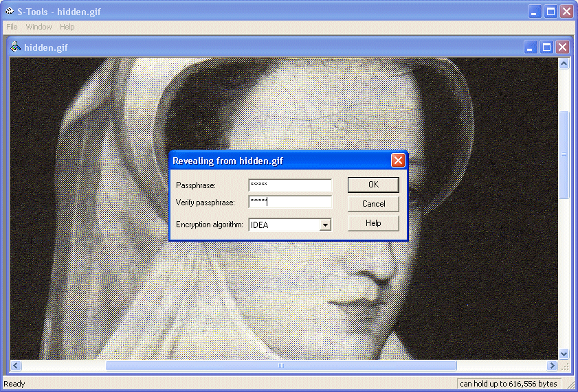Click the Help button in dialog
The width and height of the screenshot is (578, 392).
click(373, 223)
